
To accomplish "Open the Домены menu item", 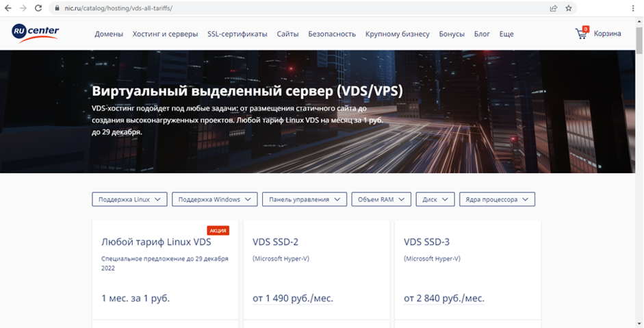I will coord(109,34).
